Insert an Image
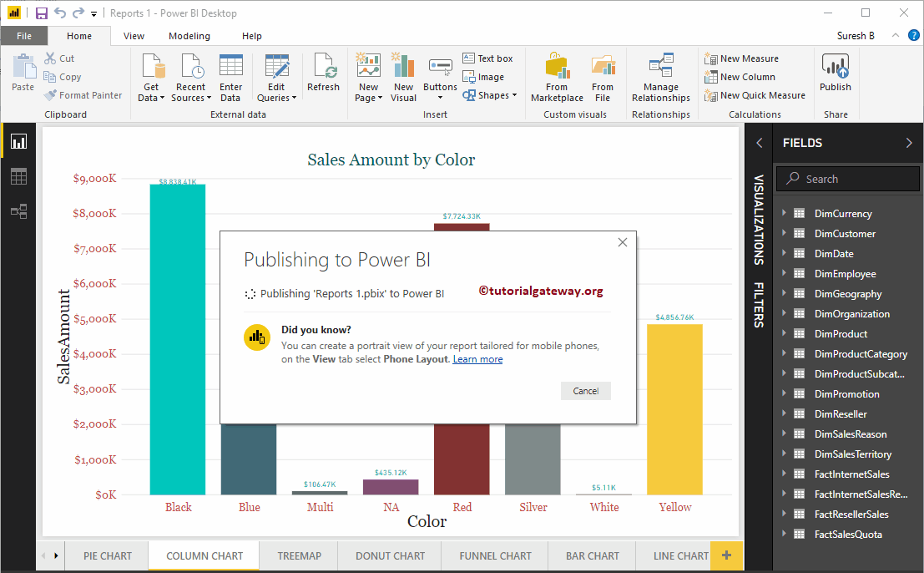This screenshot has width=924, height=573. coord(483,77)
